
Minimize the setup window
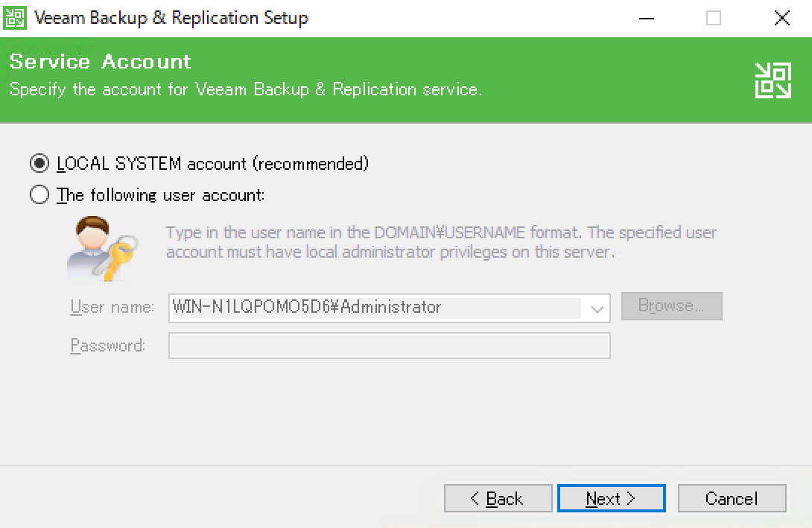[647, 17]
